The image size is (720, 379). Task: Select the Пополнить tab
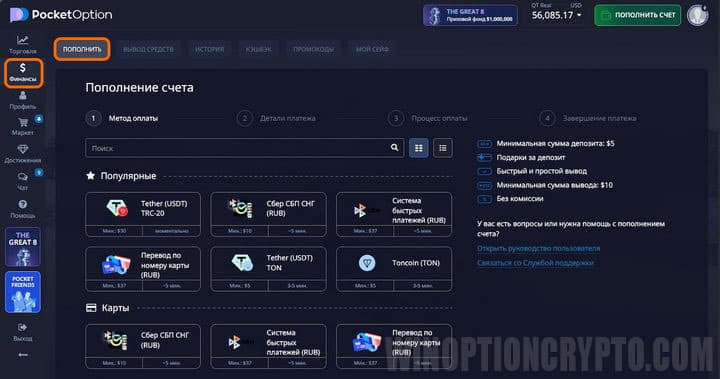point(82,49)
